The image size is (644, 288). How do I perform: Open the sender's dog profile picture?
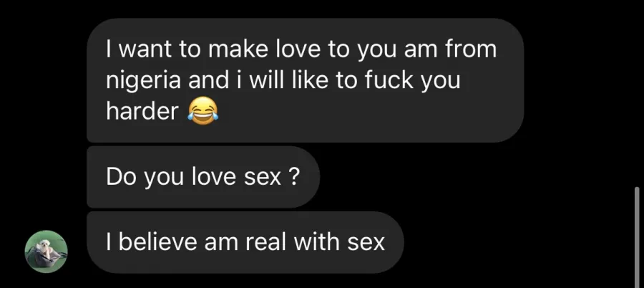(x=46, y=251)
